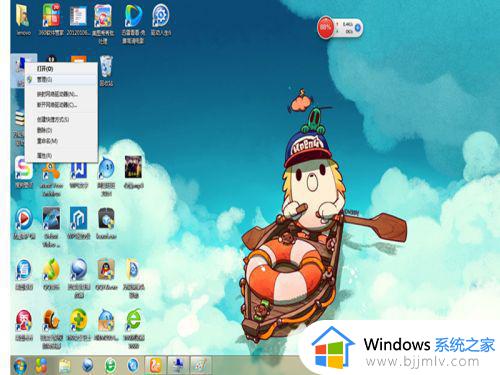The width and height of the screenshot is (500, 375).
Task: Open the blue water-drop with box installer shortcut
Action: (106, 325)
